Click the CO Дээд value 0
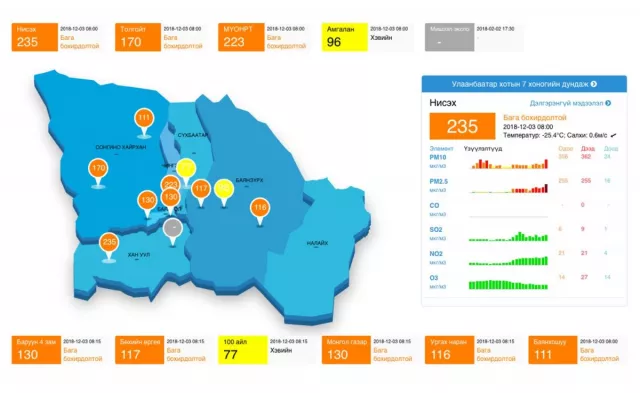The height and width of the screenshot is (393, 640). tap(582, 205)
